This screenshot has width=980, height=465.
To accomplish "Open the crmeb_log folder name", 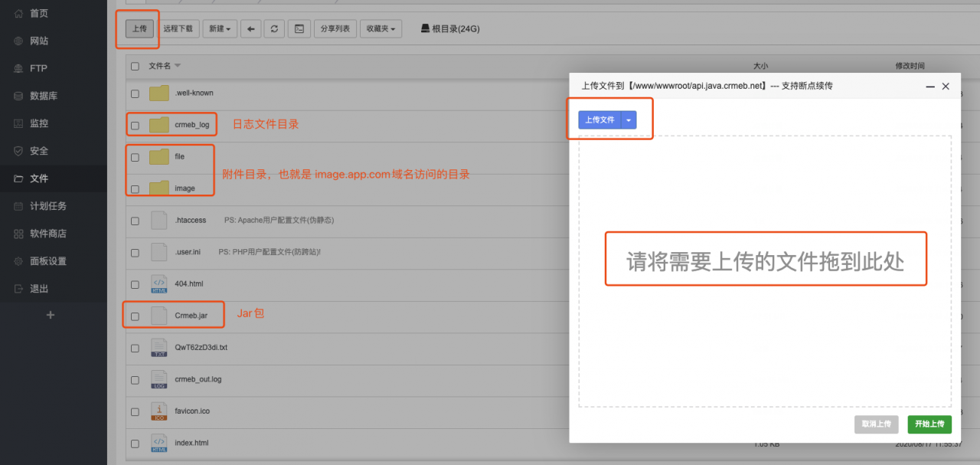I will (192, 125).
